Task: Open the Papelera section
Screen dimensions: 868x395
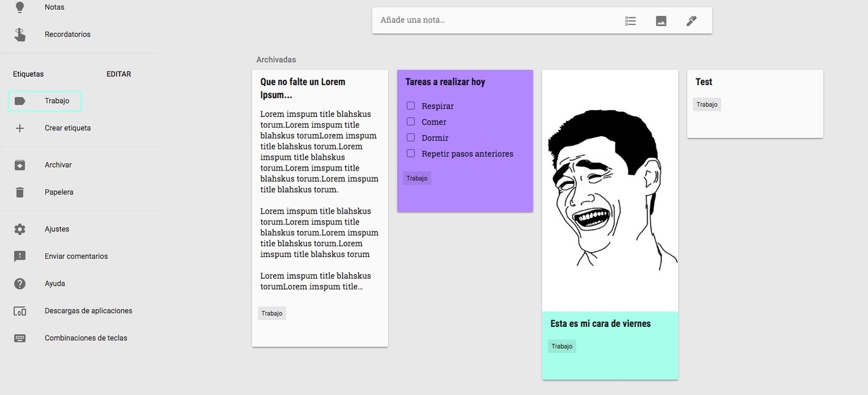Action: coord(59,192)
